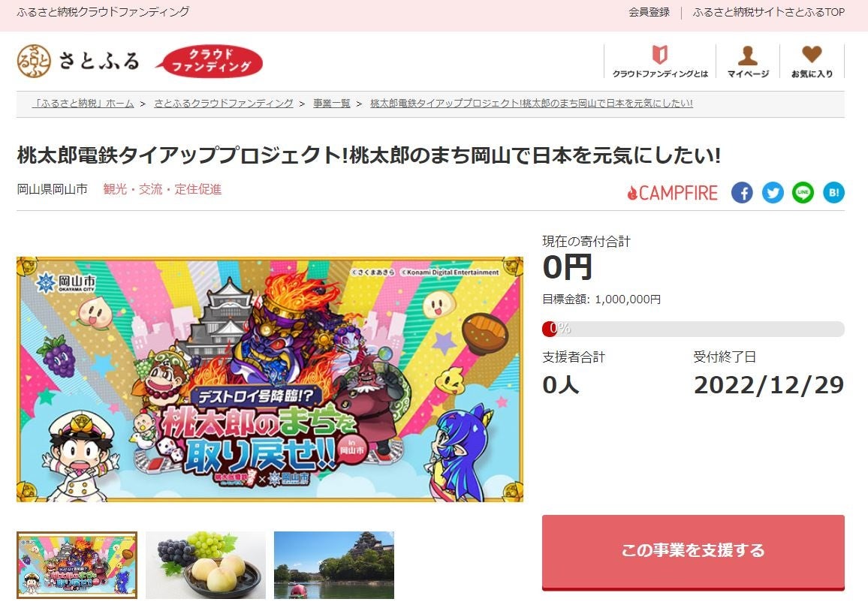Click この事業を支援する button
868x614 pixels.
(x=693, y=552)
